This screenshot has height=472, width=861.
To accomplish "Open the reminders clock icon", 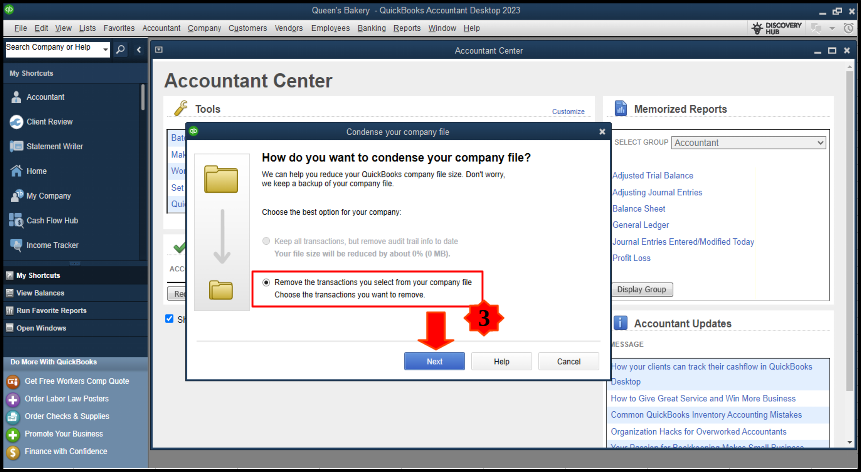I will [x=848, y=28].
